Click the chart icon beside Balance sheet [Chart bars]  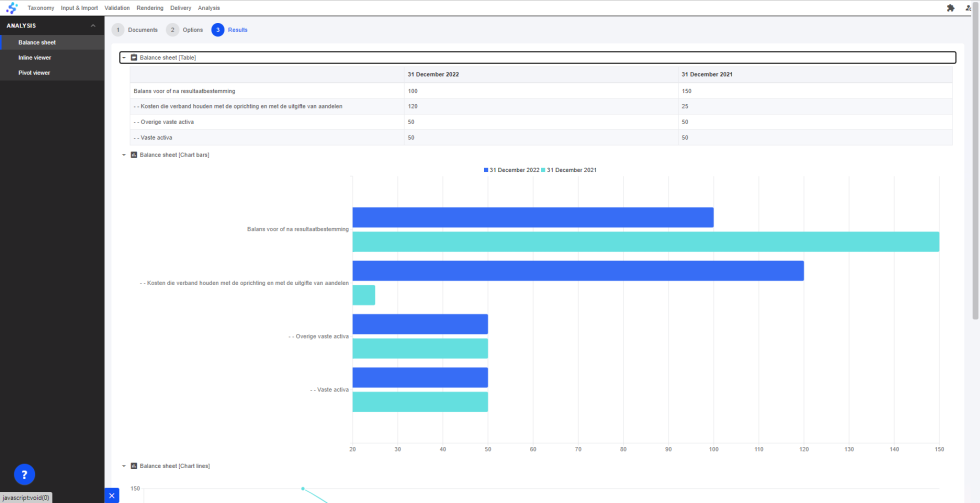tap(134, 155)
